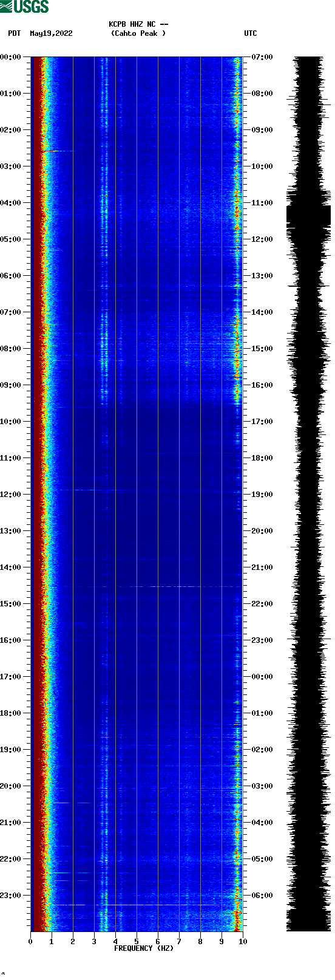
Task: Click the 'UTC' timezone label
Action: [251, 33]
